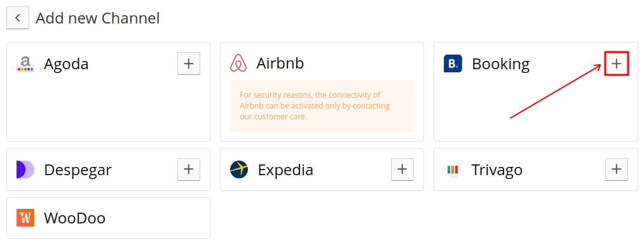Click the Expedia channel name text
The height and width of the screenshot is (245, 644).
[x=285, y=170]
